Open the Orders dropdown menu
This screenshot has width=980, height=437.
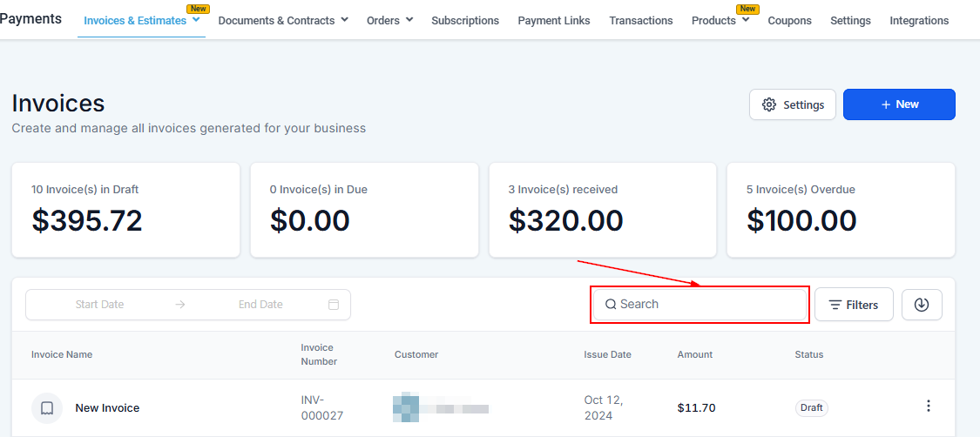click(x=409, y=20)
